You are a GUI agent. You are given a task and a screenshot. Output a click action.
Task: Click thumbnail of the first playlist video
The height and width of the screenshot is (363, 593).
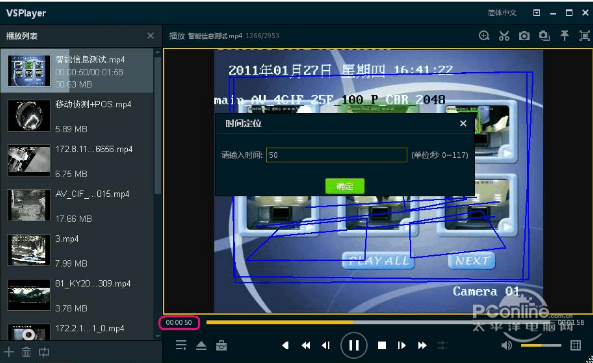point(29,71)
